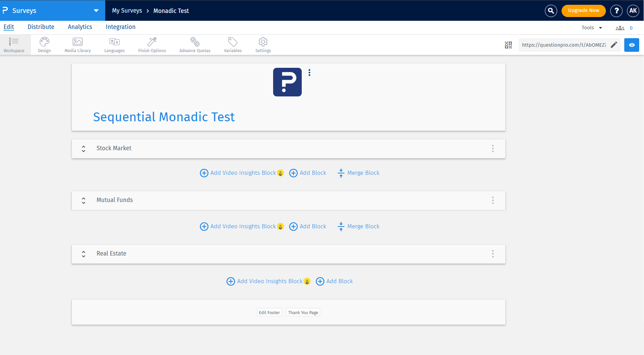Open the Surveys product dropdown
Screen dimensions: 644x355
(96, 11)
